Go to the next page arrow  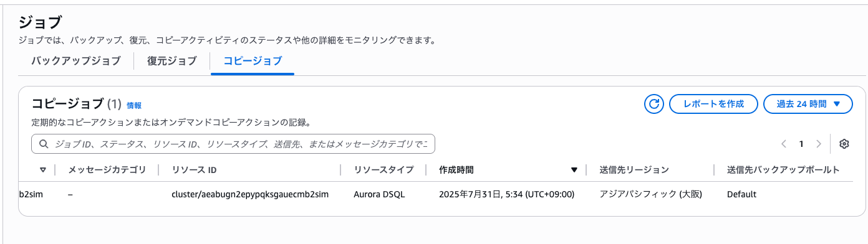[x=819, y=144]
